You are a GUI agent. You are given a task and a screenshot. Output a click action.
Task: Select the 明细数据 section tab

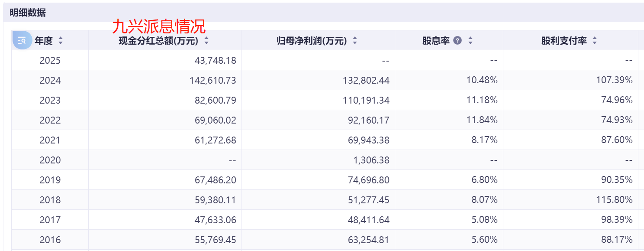(28, 13)
